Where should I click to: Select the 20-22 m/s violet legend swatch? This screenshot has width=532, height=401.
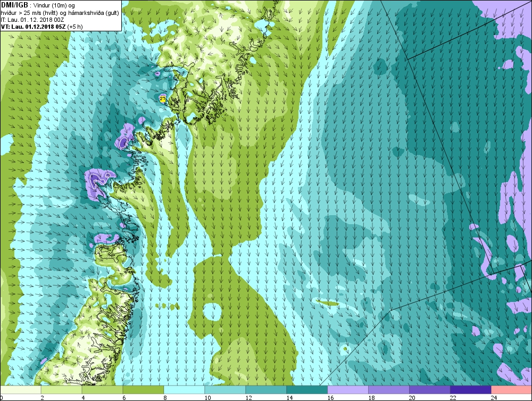click(429, 390)
